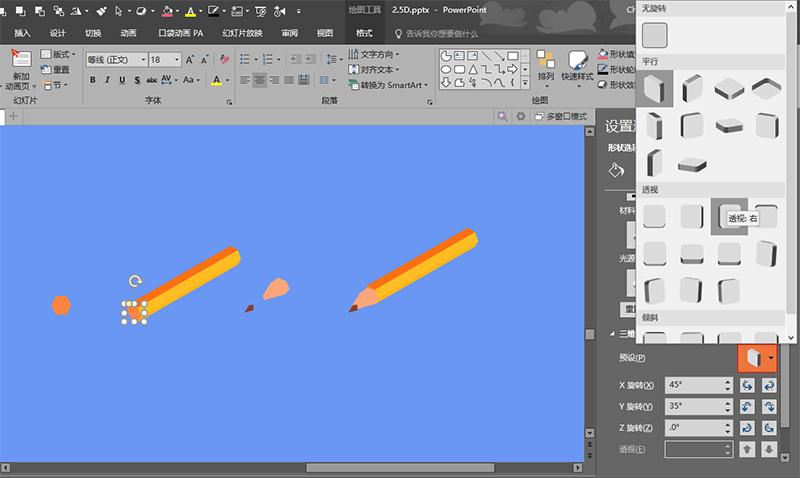
Task: Open the 3D rotation preset dropdown
Action: [x=771, y=358]
